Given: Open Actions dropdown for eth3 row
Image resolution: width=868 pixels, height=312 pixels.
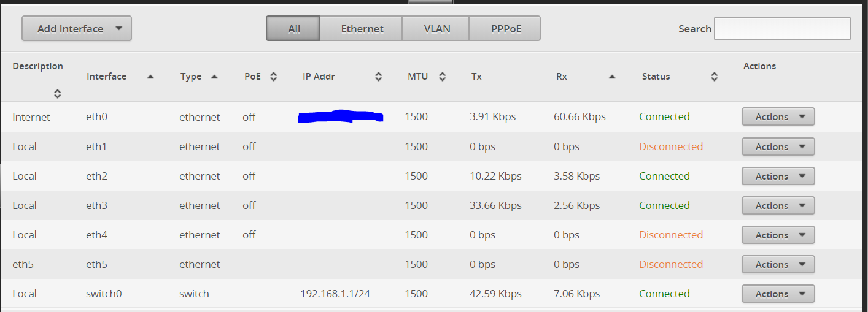Looking at the screenshot, I should coord(778,205).
